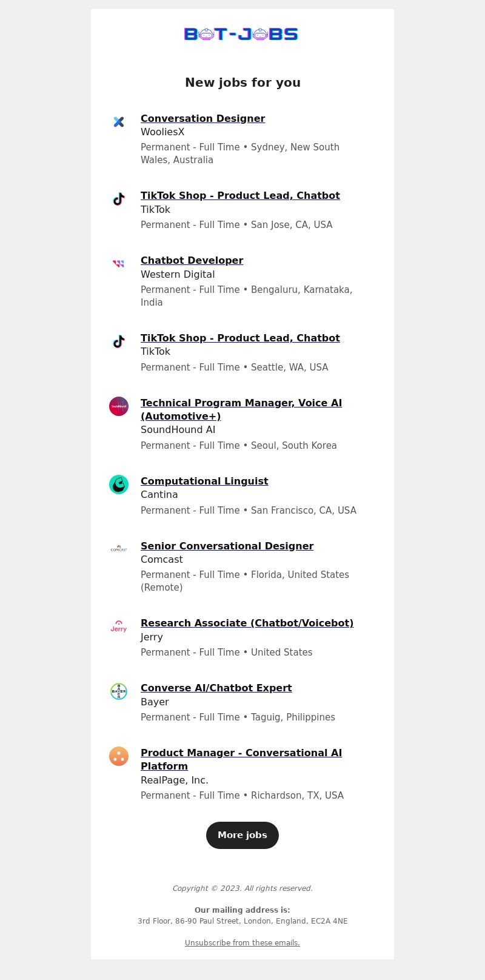Open Senior Conversational Designer job link
The height and width of the screenshot is (980, 485).
click(x=227, y=546)
